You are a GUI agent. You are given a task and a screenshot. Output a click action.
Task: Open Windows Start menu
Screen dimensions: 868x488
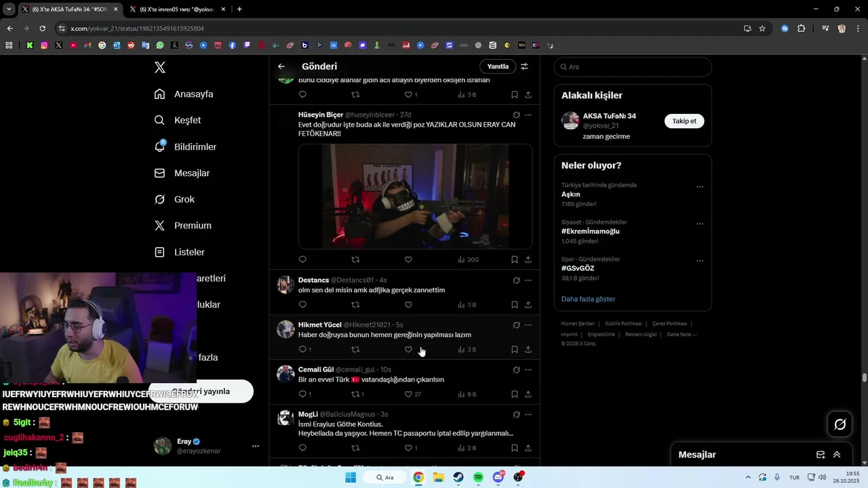tap(351, 477)
